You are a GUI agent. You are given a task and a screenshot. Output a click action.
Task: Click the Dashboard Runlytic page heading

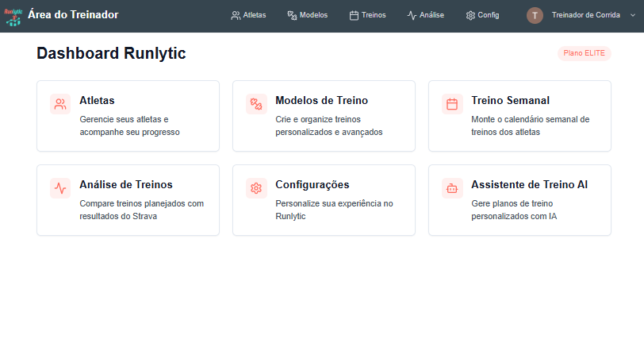[x=111, y=53]
